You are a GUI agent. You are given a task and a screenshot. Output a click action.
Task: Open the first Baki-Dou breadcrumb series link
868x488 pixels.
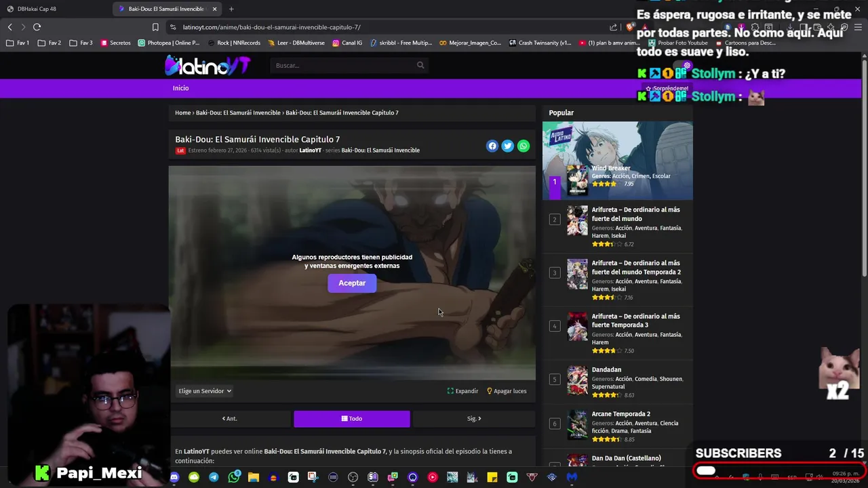pyautogui.click(x=238, y=113)
